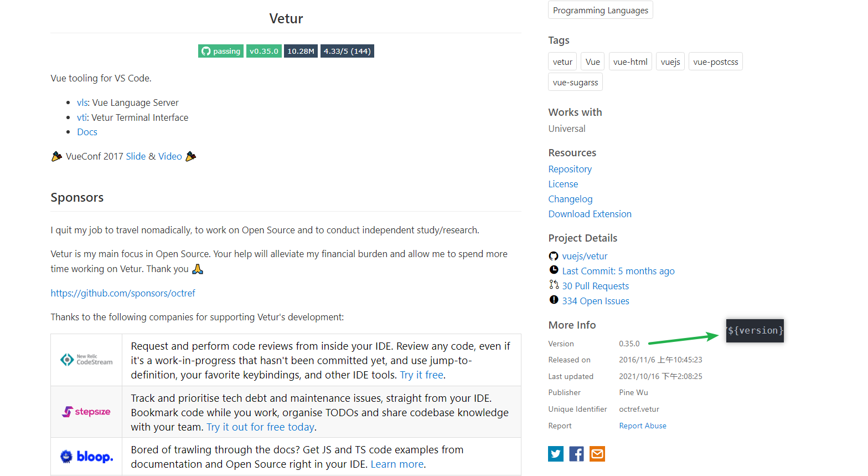Viewport: 868px width, 476px height.
Task: Click CodeStream's Try it free link
Action: pyautogui.click(x=421, y=375)
